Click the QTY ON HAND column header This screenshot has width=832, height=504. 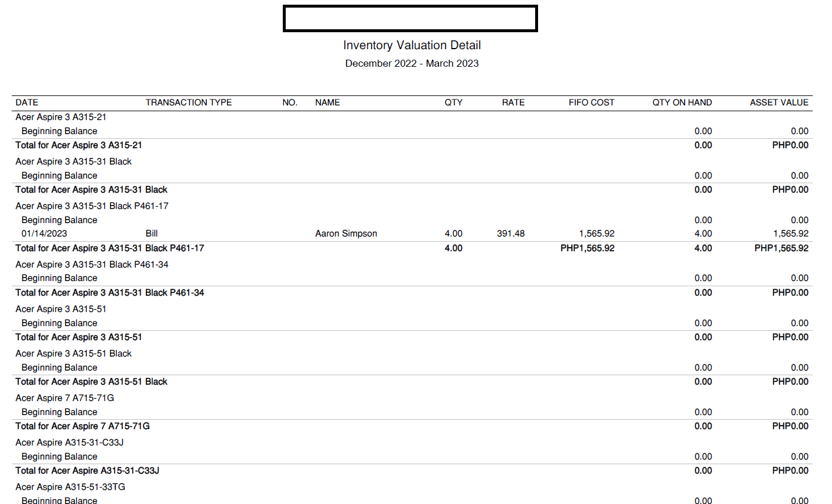(682, 102)
